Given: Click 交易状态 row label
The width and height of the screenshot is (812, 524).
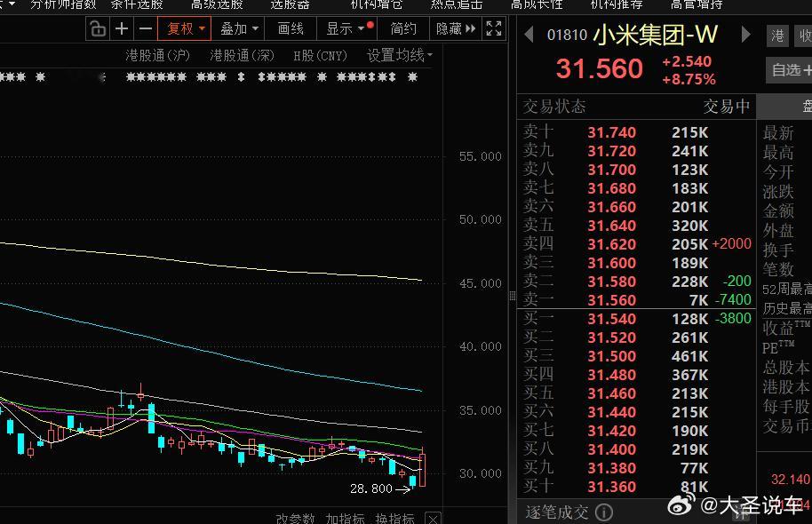Looking at the screenshot, I should click(x=554, y=107).
